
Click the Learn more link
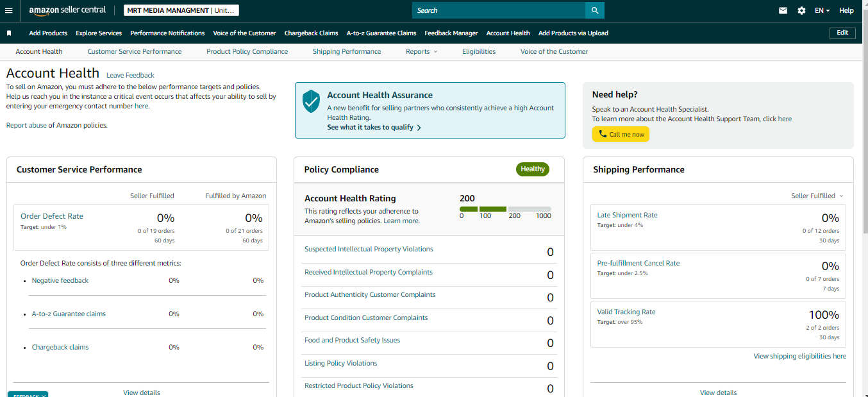point(401,221)
